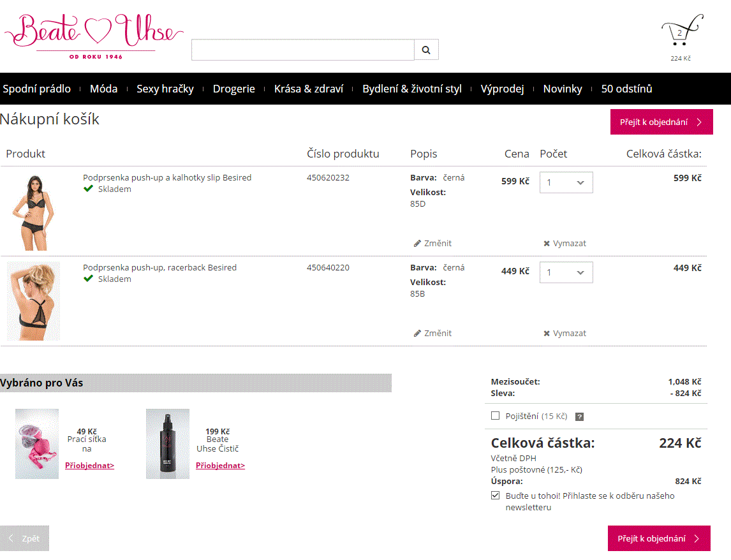
Task: Open the Drogerie menu
Action: point(234,89)
